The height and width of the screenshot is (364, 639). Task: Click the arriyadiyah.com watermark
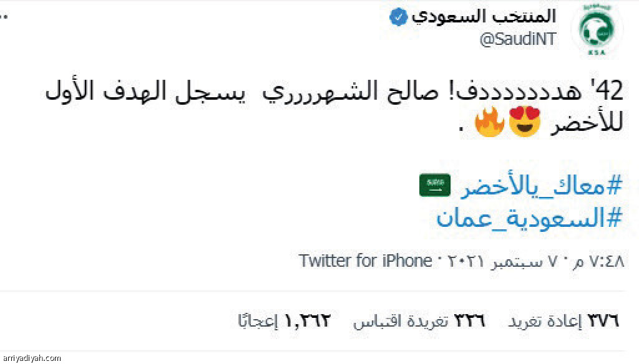pos(31,358)
